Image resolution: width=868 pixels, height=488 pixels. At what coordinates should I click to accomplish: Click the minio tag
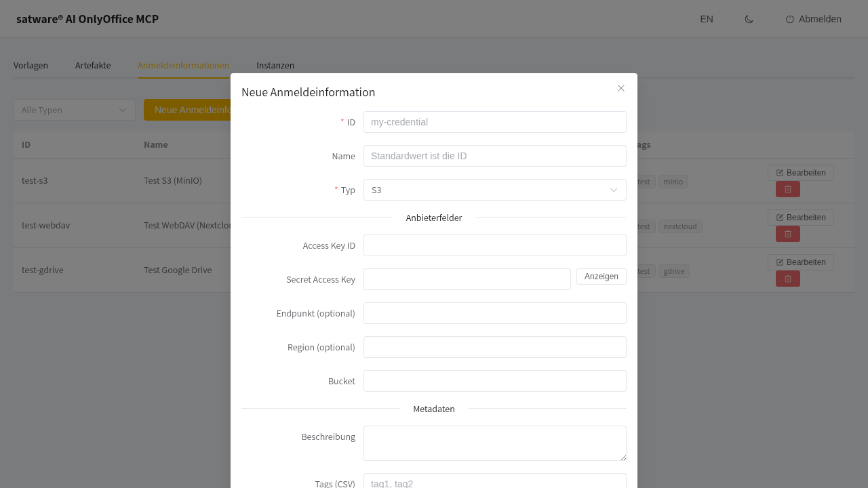click(x=673, y=182)
